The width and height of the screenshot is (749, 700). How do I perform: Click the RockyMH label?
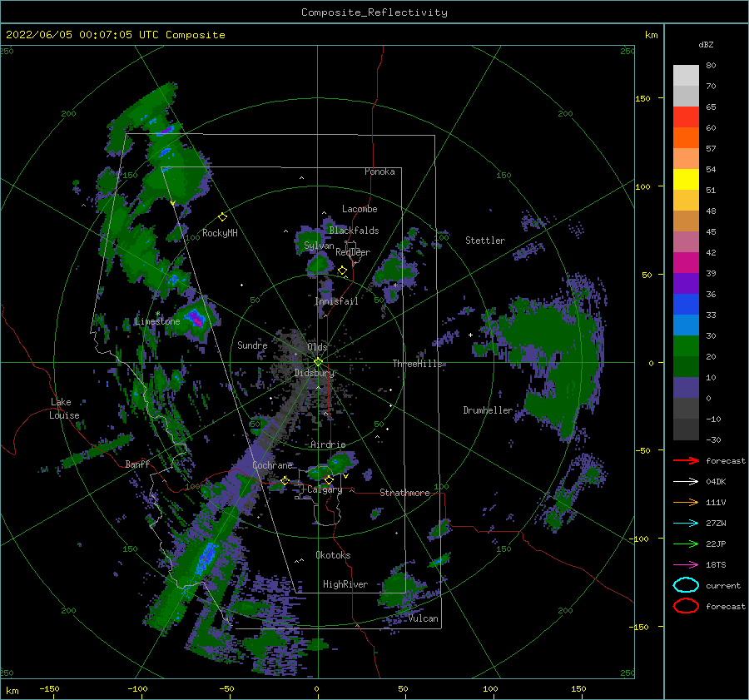[x=220, y=233]
